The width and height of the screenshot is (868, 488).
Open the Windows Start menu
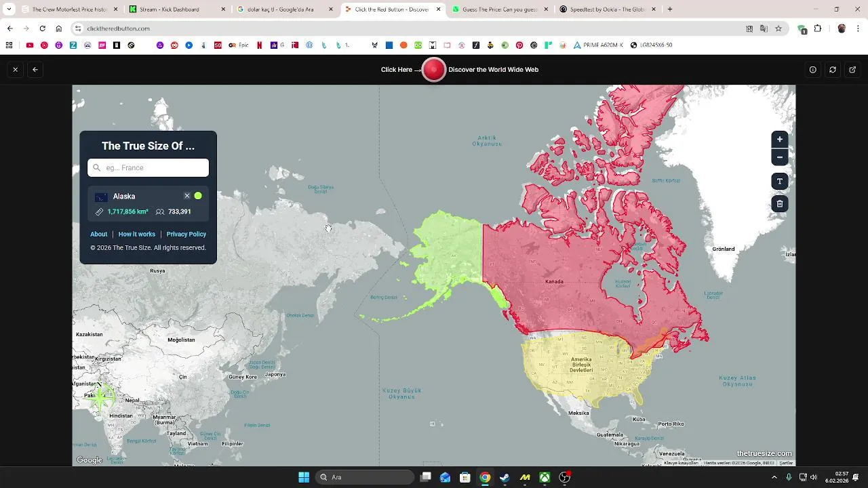304,477
